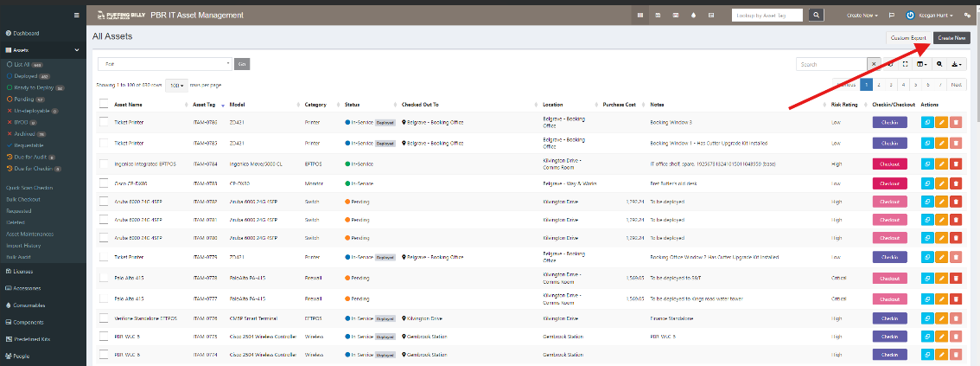The width and height of the screenshot is (980, 366).
Task: Select Ready to Deploy in sidebar
Action: [36, 87]
